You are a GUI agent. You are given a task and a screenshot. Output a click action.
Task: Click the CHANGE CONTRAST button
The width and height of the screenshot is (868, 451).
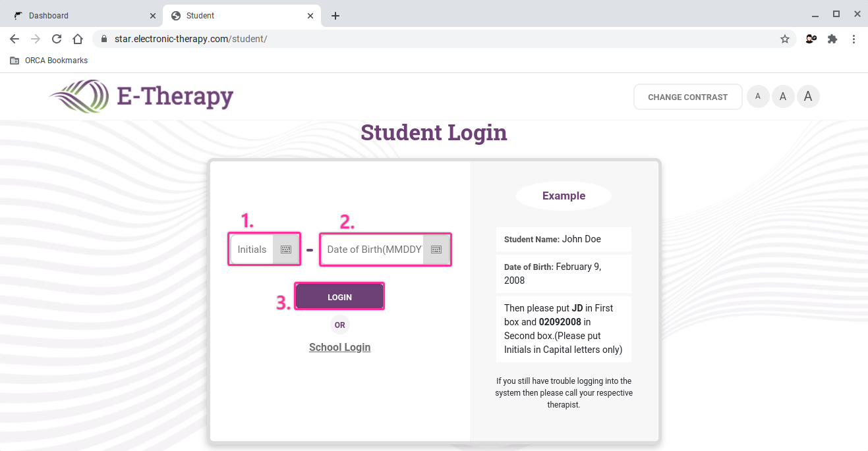(x=688, y=97)
